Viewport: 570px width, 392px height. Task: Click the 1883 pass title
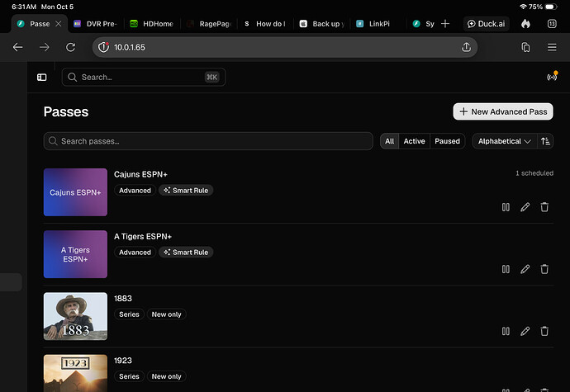[123, 299]
